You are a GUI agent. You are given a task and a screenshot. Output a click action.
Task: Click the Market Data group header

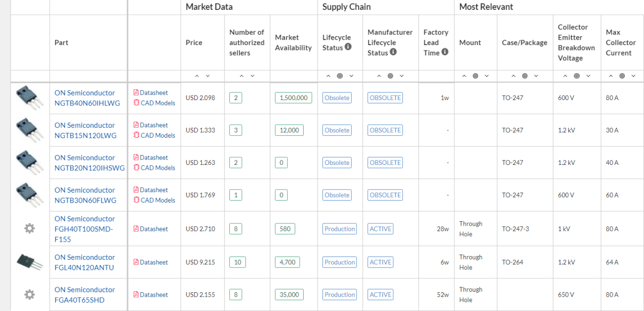209,7
